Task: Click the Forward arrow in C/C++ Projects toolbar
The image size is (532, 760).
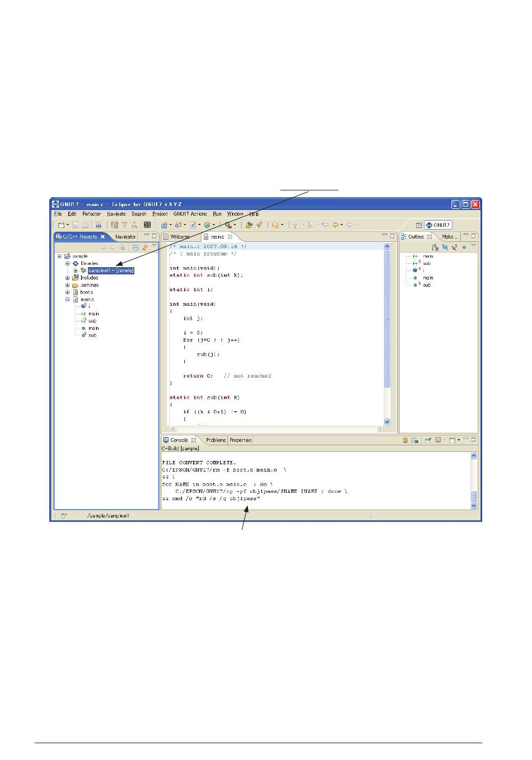Action: (x=112, y=247)
